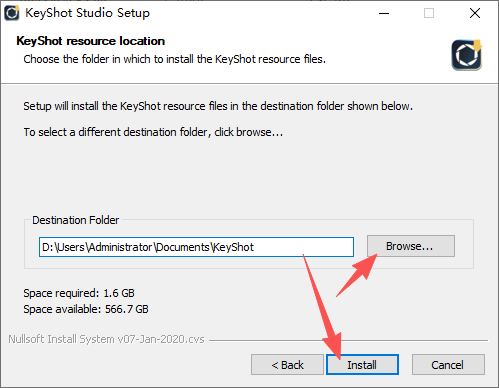Cancel the KeyShot setup wizard
The width and height of the screenshot is (499, 388).
tap(448, 365)
